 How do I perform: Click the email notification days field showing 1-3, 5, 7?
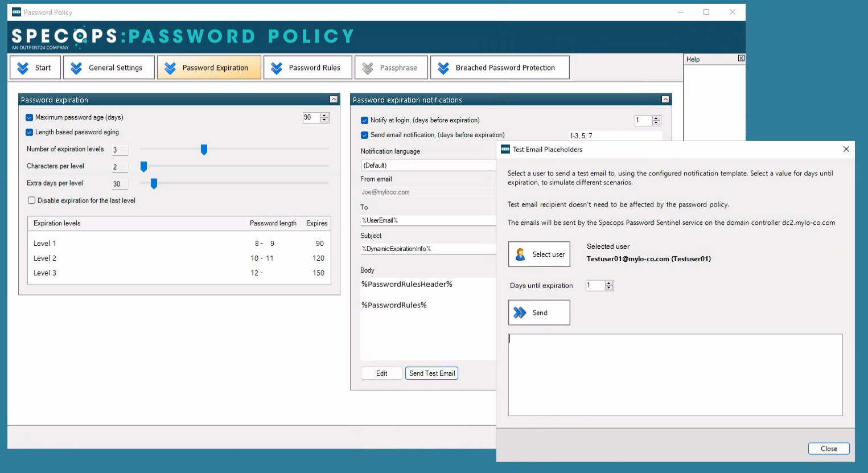615,136
